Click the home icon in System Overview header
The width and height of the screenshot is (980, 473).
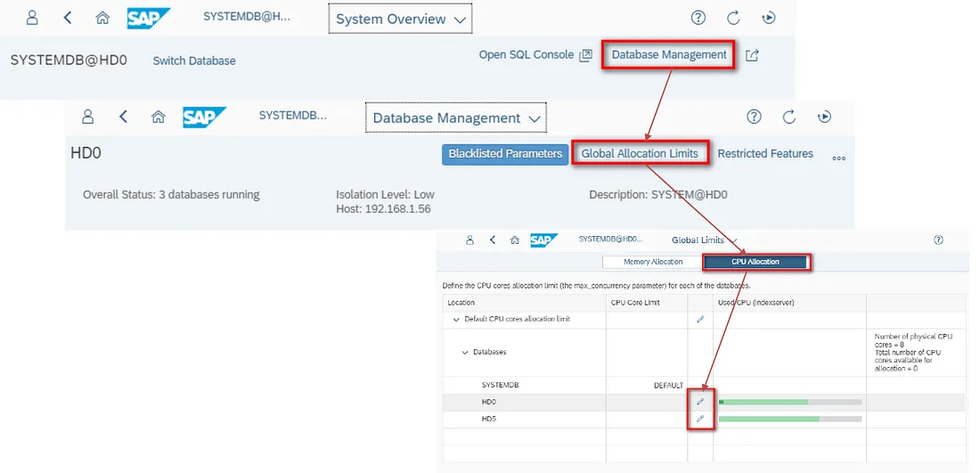point(102,18)
